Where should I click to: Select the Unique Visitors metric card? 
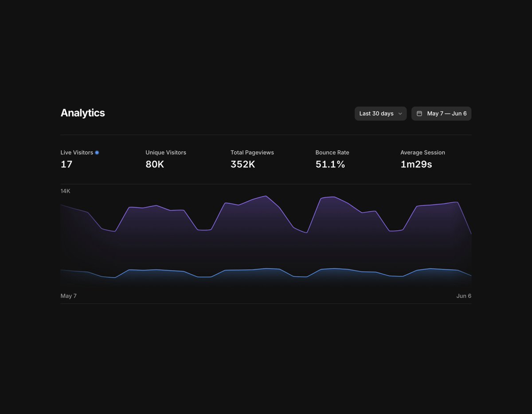click(166, 158)
